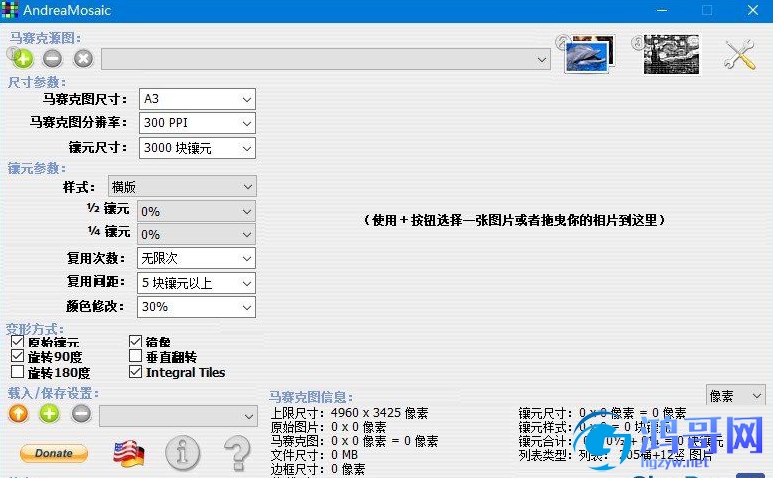Open tile image collection dolphin photo icon

[x=590, y=54]
